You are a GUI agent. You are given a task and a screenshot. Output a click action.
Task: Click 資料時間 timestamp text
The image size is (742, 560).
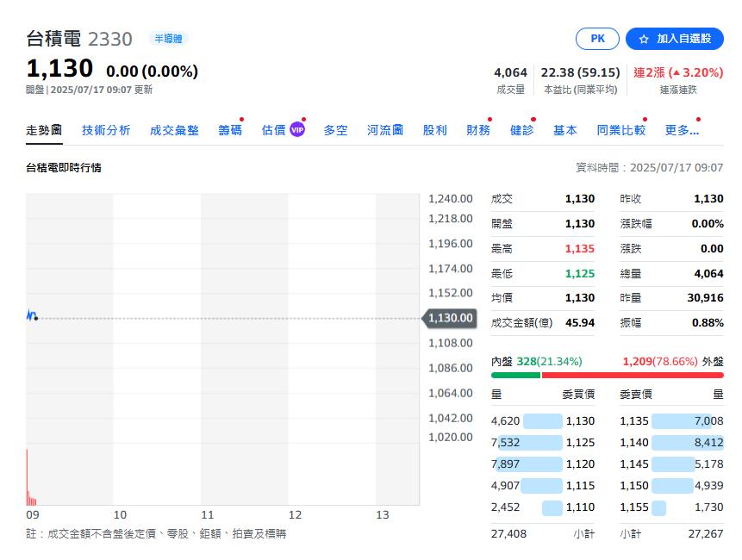pyautogui.click(x=649, y=167)
